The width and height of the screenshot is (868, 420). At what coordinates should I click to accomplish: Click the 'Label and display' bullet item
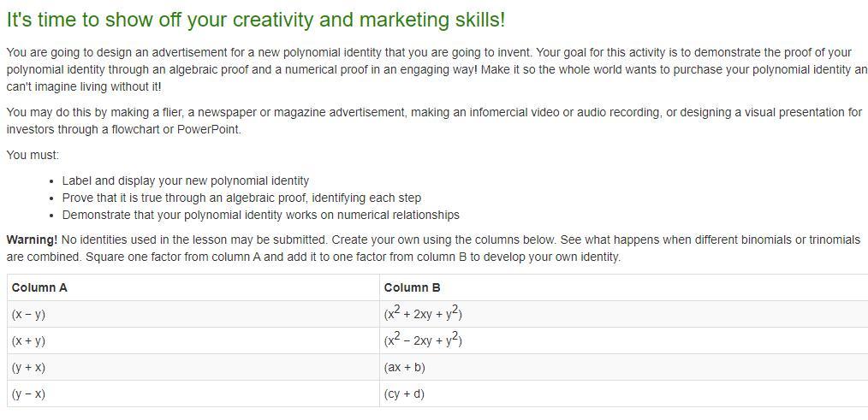coord(186,181)
